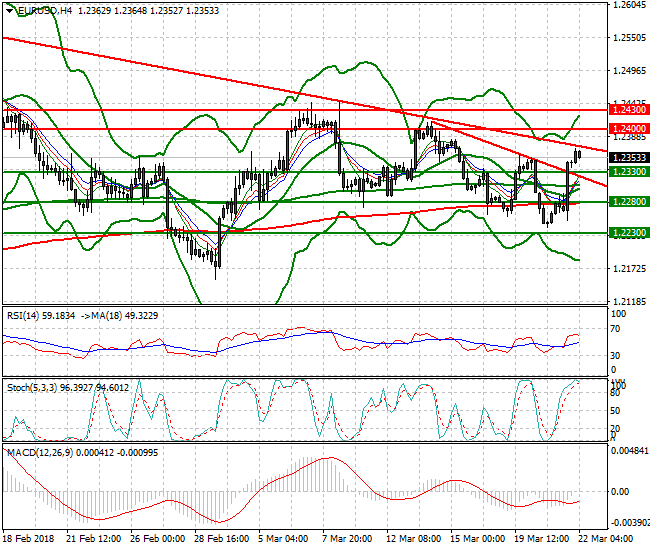Screen dimensions: 650x550
Task: Click the 22 Mar 04:00 time axis label
Action: pos(605,539)
